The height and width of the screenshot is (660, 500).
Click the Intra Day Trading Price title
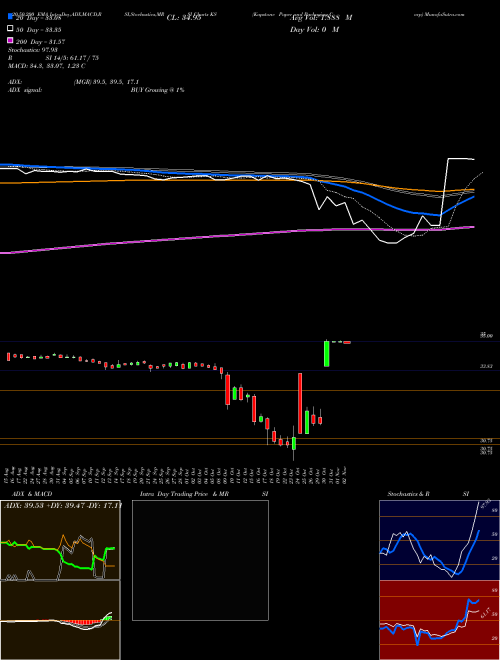pyautogui.click(x=204, y=494)
